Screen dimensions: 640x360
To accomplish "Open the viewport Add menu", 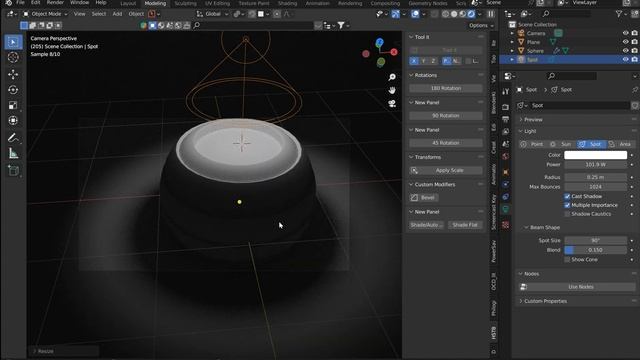I will [117, 14].
